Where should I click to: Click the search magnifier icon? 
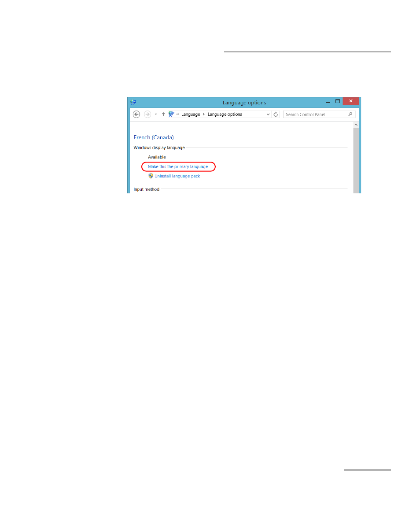click(350, 115)
